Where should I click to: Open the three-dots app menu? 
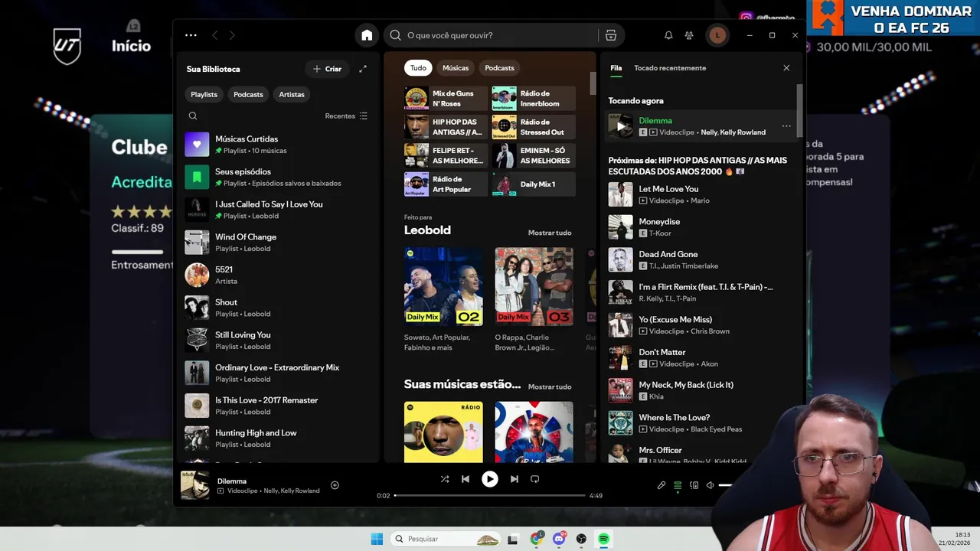[191, 35]
